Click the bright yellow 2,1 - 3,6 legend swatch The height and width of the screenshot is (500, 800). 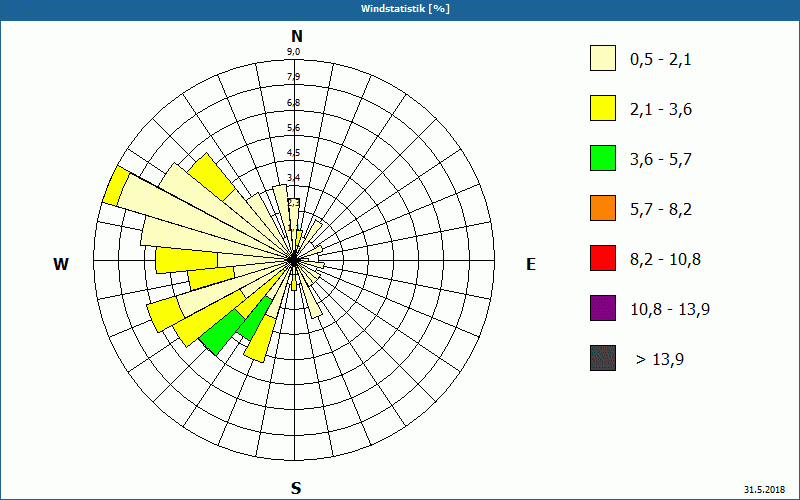point(603,108)
